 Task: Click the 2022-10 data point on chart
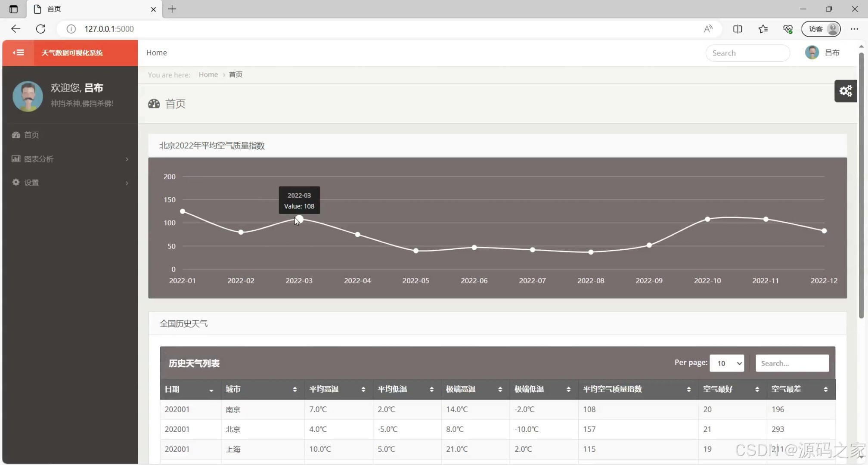(707, 219)
